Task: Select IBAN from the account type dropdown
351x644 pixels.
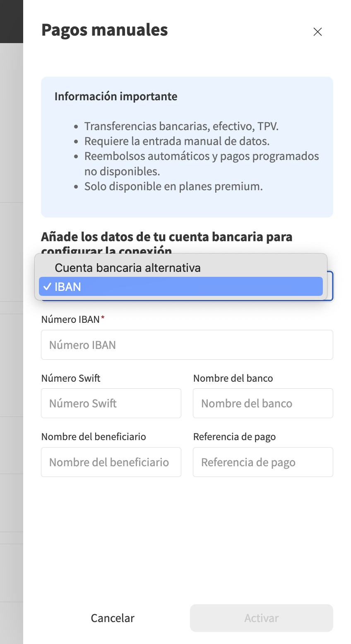Action: coord(181,286)
